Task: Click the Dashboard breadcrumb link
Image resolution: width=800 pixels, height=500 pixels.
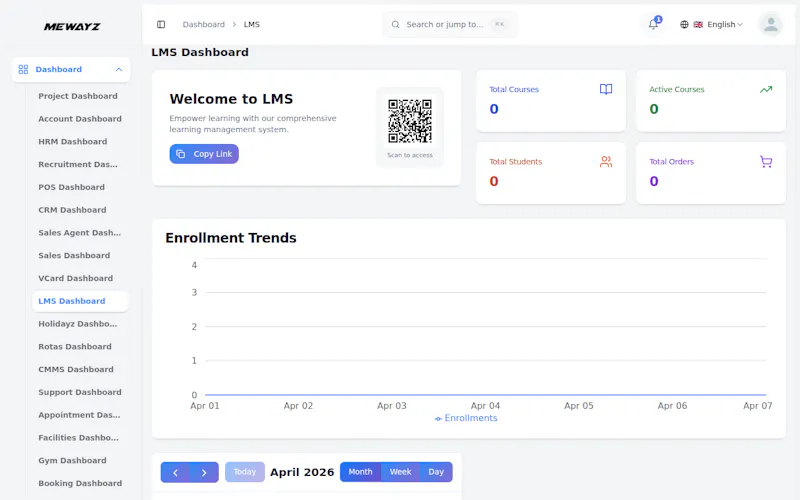Action: pyautogui.click(x=204, y=24)
